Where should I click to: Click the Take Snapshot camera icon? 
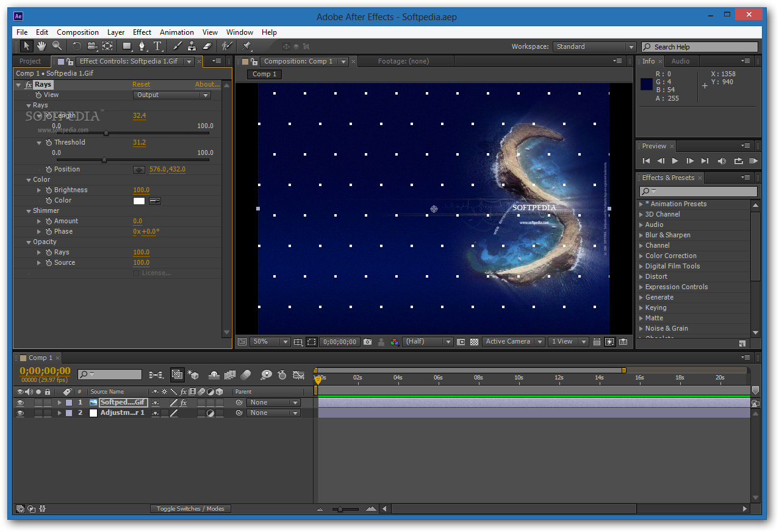[367, 342]
